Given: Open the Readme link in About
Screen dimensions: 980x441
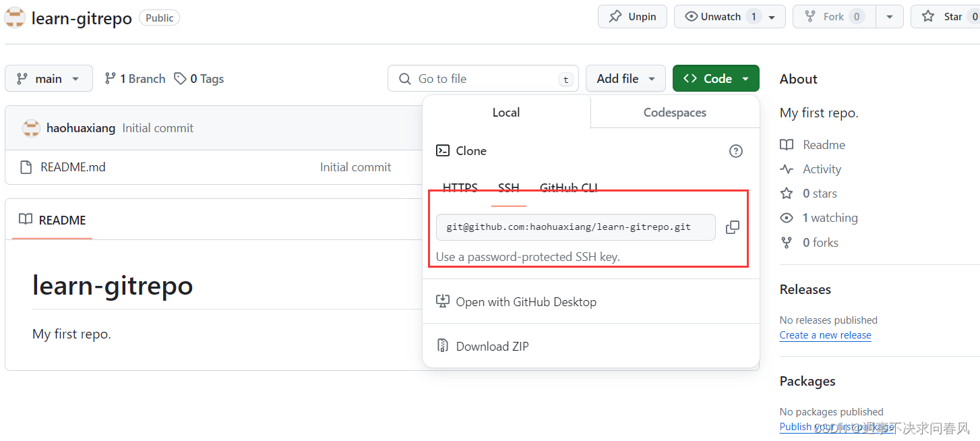Looking at the screenshot, I should point(824,145).
